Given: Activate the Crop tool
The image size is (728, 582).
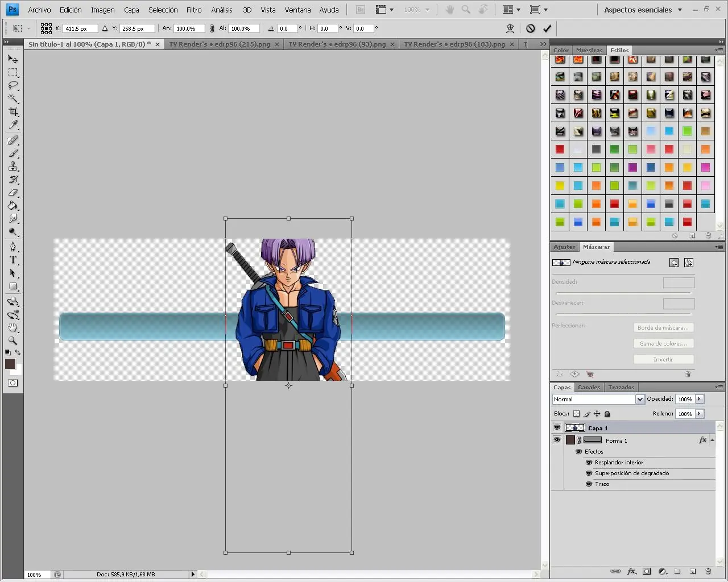Looking at the screenshot, I should click(13, 112).
